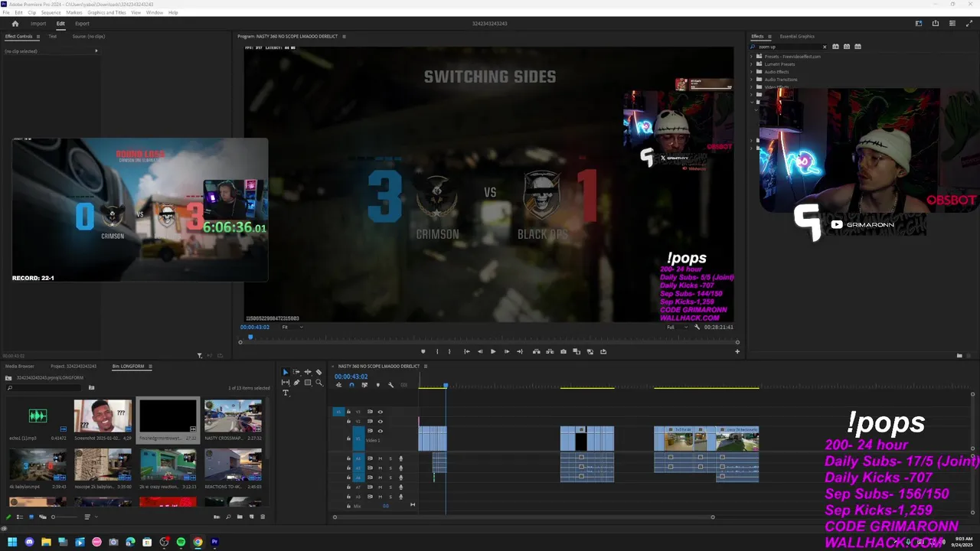Click Home icon in top bar
The width and height of the screenshot is (980, 551).
pyautogui.click(x=15, y=24)
